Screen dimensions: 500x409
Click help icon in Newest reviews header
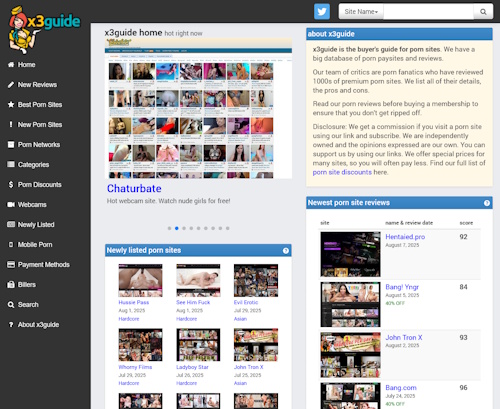(x=487, y=203)
